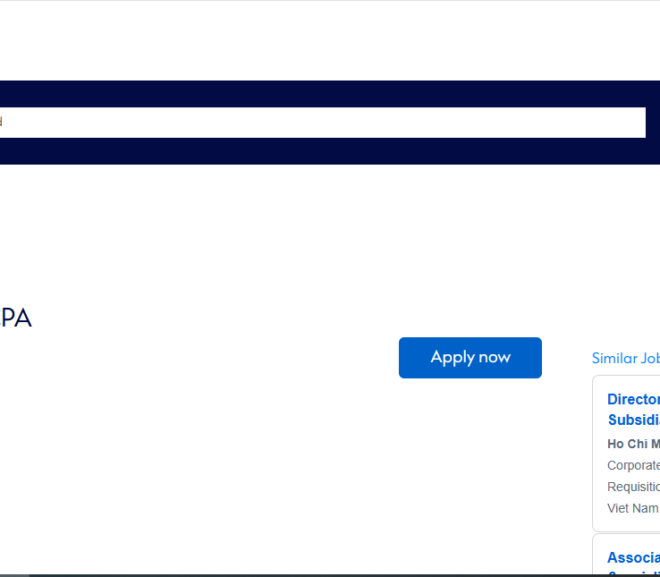Focus the search input field in navy bar
Viewport: 660px width, 577px height.
pyautogui.click(x=322, y=122)
